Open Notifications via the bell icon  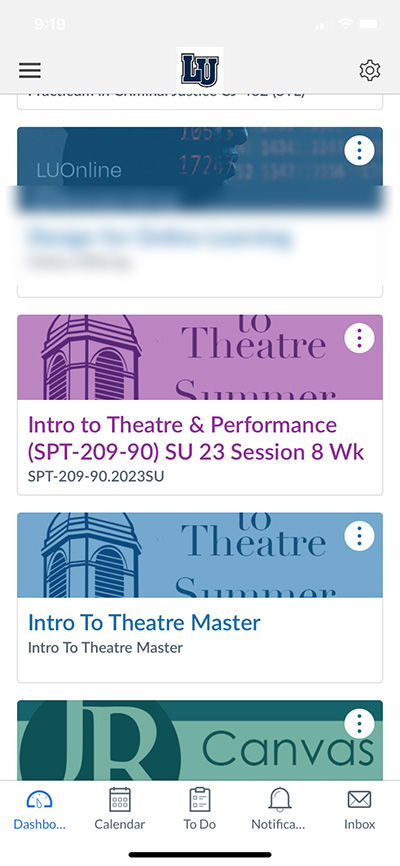(x=280, y=800)
